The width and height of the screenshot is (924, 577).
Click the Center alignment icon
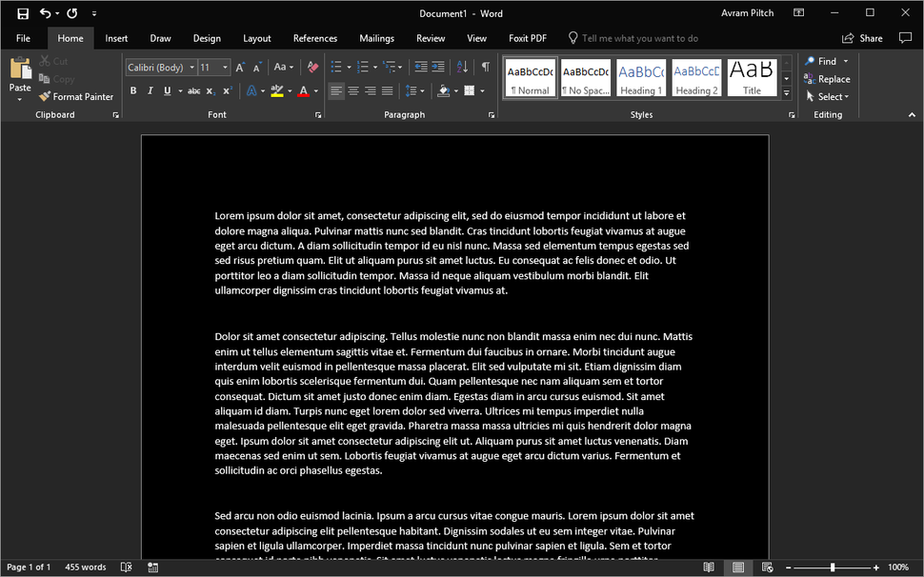pyautogui.click(x=353, y=90)
